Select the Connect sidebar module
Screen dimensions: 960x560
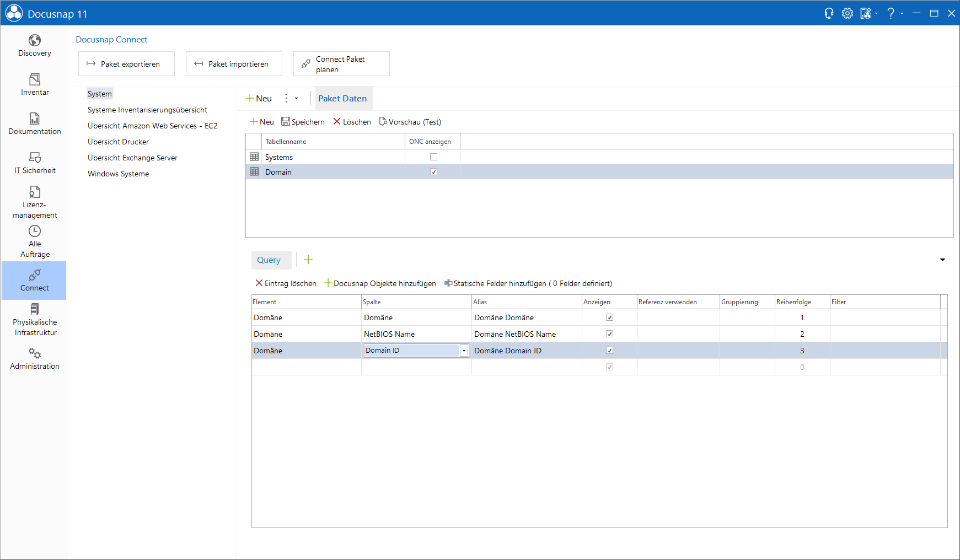(34, 281)
